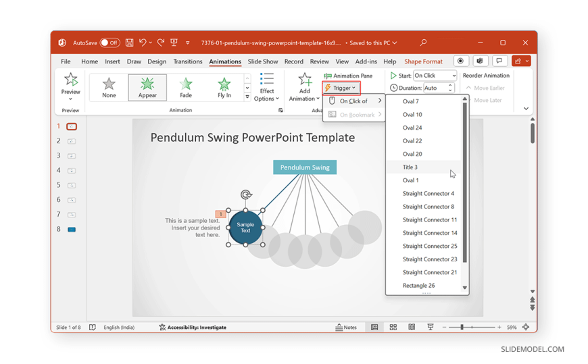
Task: Click the Redo arrow icon
Action: click(160, 43)
